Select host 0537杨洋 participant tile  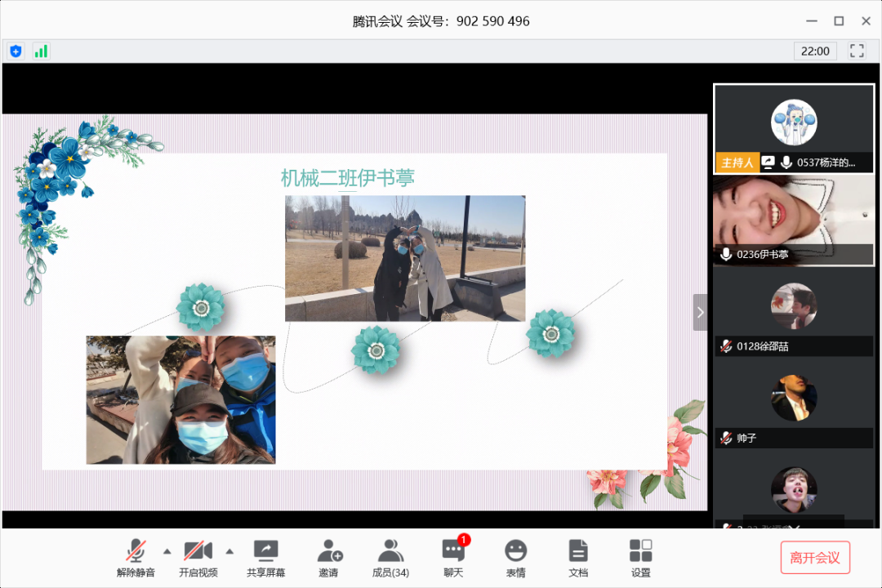coord(793,128)
